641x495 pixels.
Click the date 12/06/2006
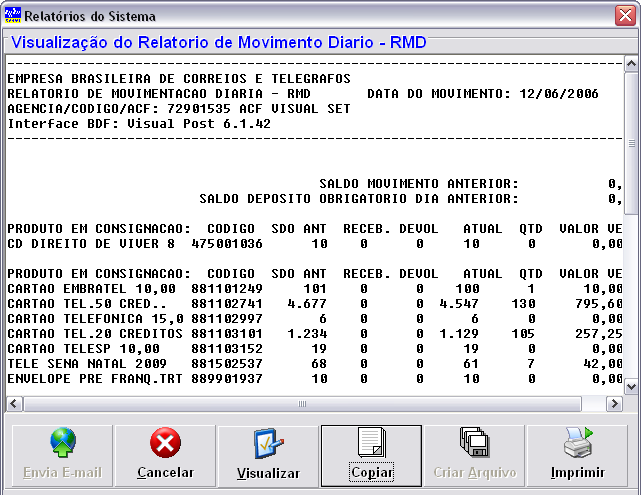click(559, 94)
